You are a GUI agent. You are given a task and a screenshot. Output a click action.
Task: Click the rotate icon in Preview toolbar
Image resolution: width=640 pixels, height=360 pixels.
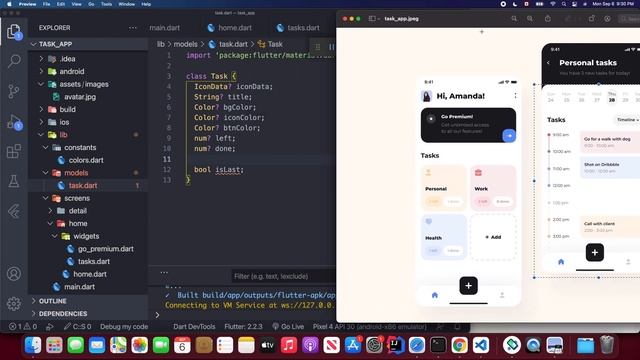click(x=591, y=19)
